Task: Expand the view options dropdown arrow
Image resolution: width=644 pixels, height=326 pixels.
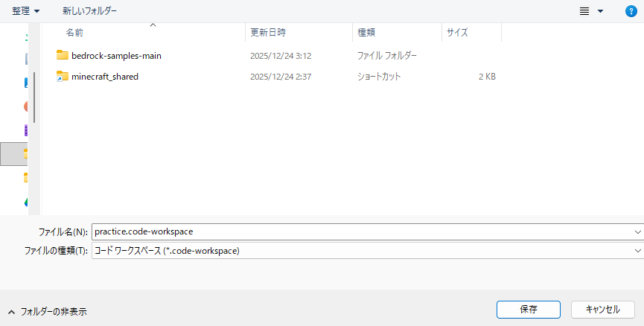Action: click(600, 11)
